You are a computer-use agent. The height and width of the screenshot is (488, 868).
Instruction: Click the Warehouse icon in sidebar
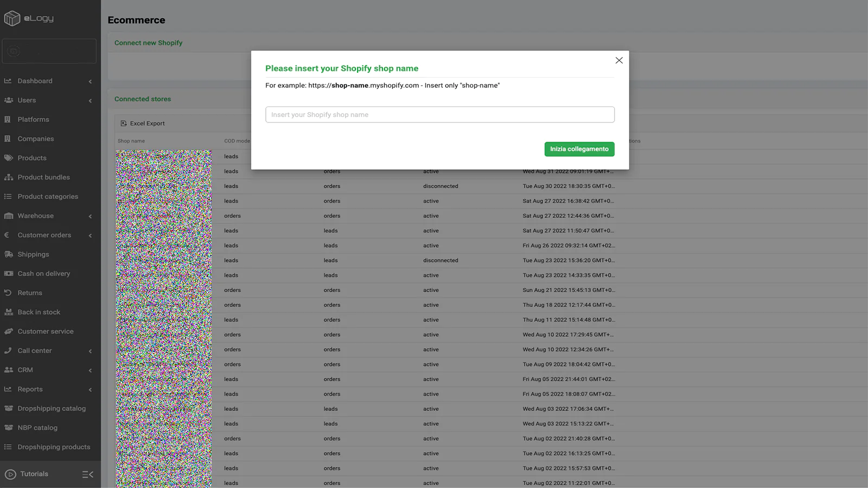point(8,216)
